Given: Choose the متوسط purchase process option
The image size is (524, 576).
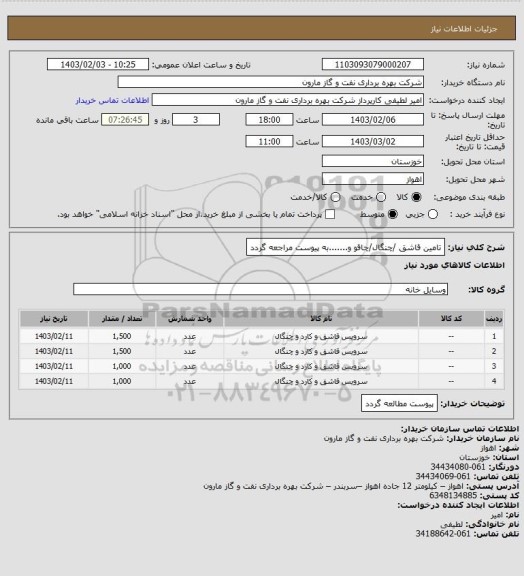Looking at the screenshot, I should [393, 215].
